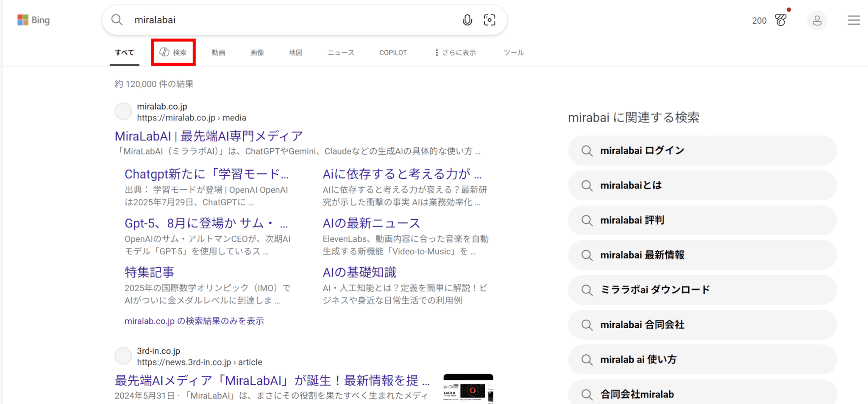Click the miralab.co.jp site favicon

(x=123, y=112)
